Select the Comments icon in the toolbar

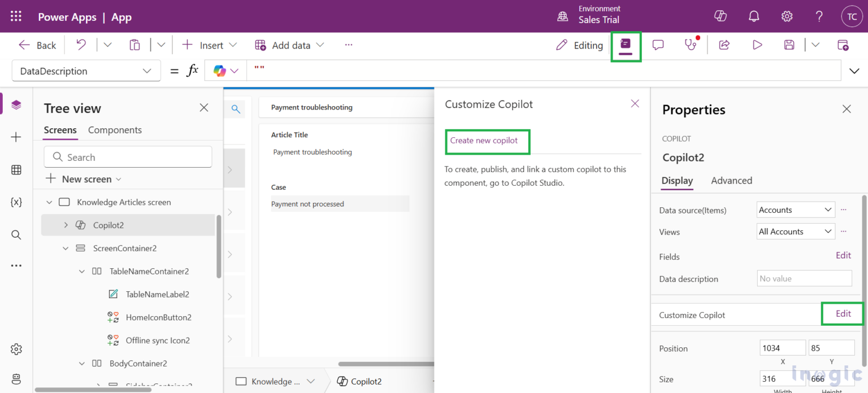(657, 45)
